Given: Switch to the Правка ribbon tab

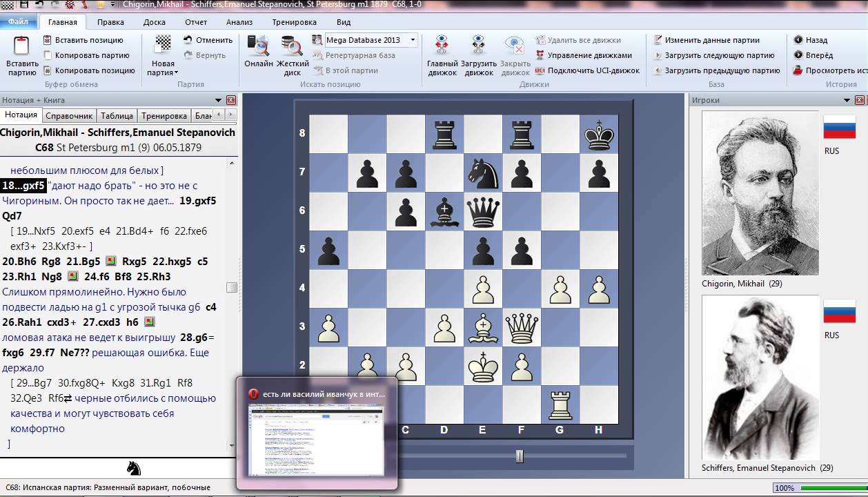Looking at the screenshot, I should click(x=110, y=22).
